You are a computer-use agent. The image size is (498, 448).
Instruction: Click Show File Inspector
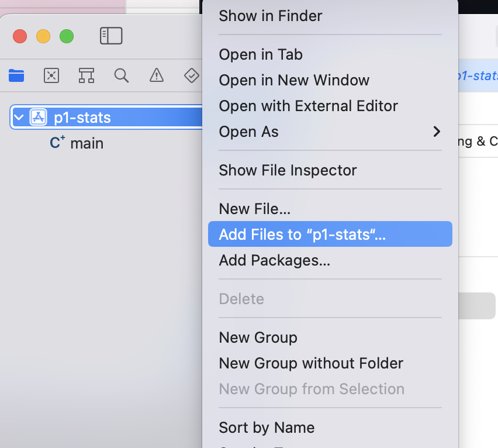click(288, 170)
